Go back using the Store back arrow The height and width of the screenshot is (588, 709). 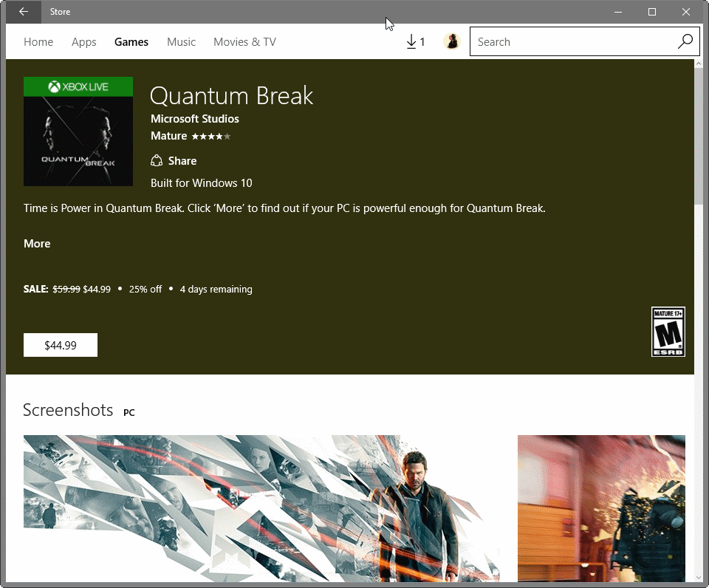[x=24, y=12]
